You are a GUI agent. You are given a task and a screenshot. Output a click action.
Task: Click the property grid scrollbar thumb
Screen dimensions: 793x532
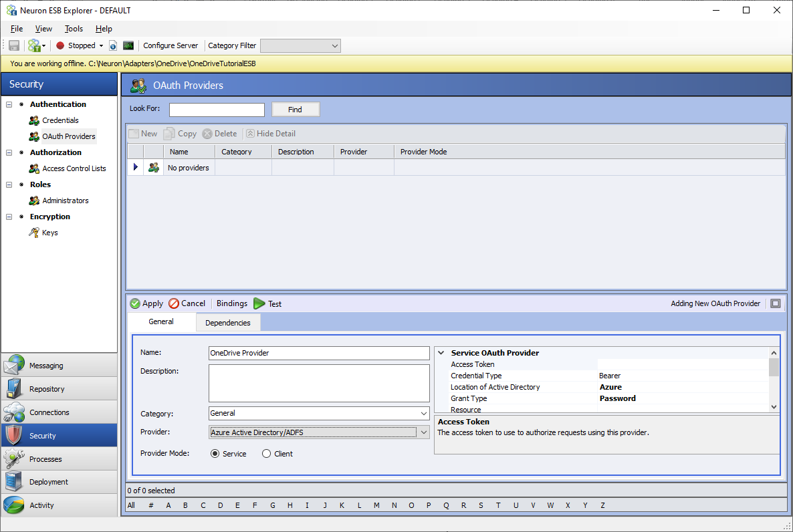(774, 367)
